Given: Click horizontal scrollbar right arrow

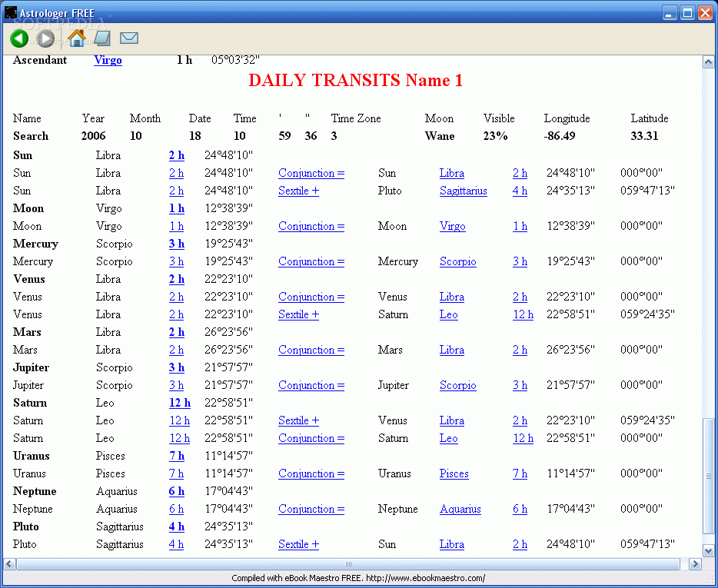Looking at the screenshot, I should (695, 563).
